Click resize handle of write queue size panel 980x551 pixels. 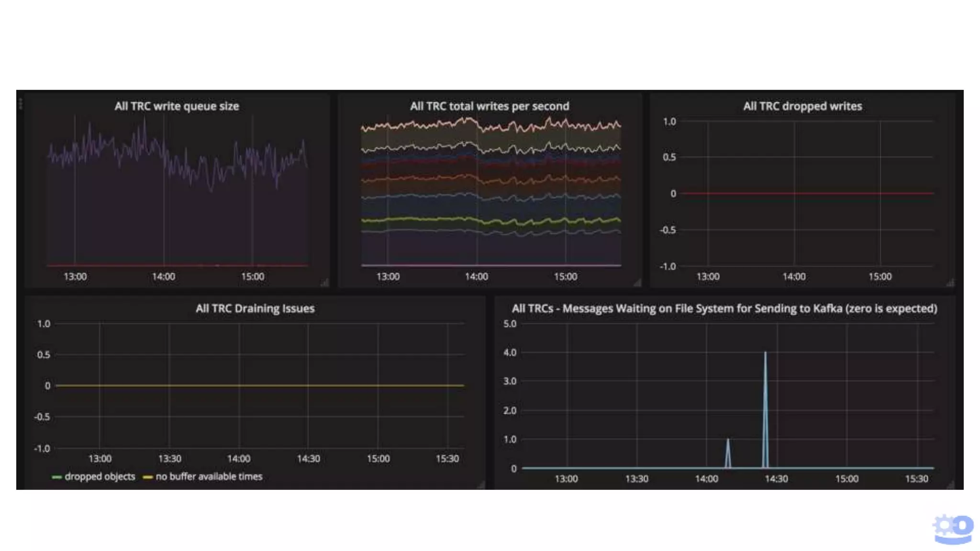point(324,283)
